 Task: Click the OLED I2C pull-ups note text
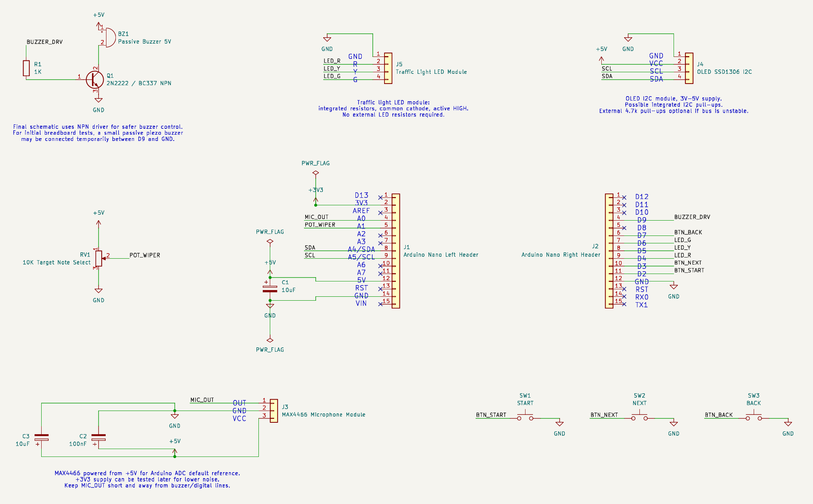(674, 105)
